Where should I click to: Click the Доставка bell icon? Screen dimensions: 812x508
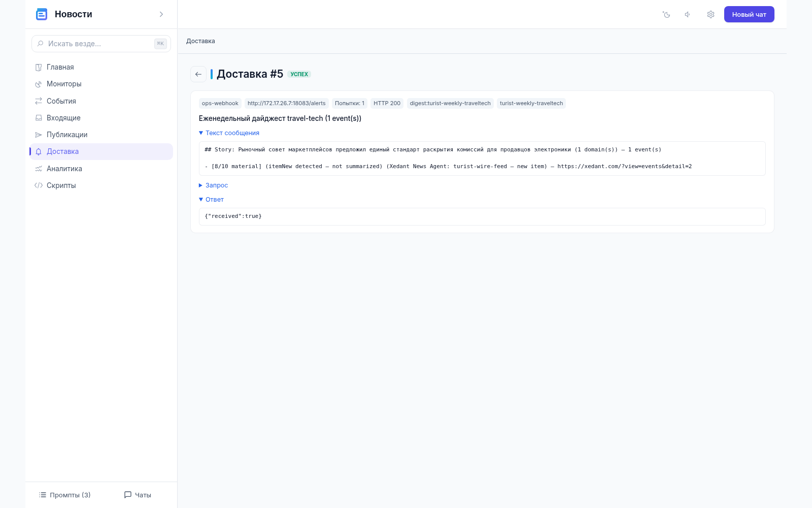(39, 151)
